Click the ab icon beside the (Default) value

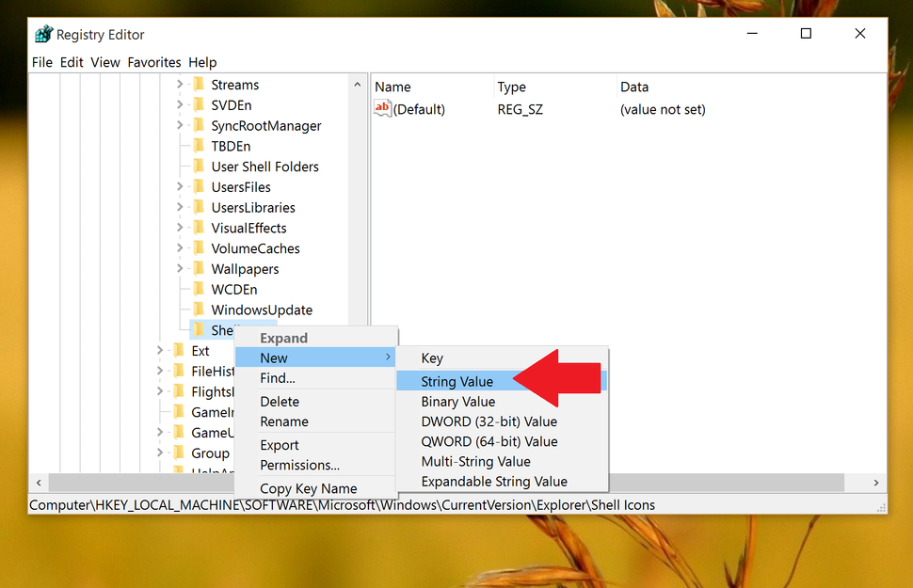click(x=382, y=108)
